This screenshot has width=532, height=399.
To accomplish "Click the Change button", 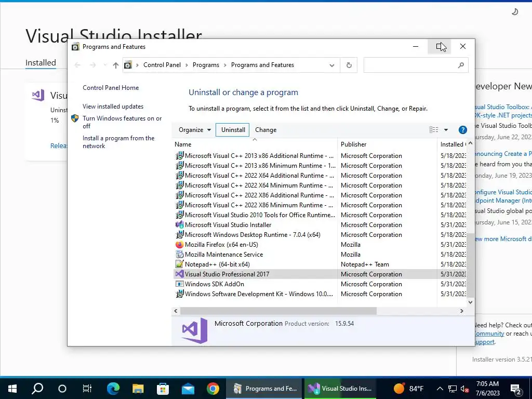I will (265, 129).
